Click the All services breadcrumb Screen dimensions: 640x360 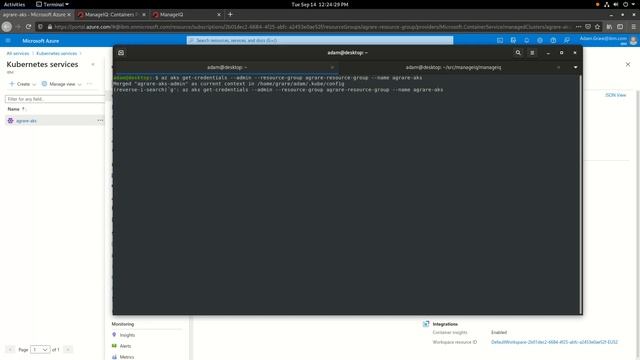(x=18, y=53)
